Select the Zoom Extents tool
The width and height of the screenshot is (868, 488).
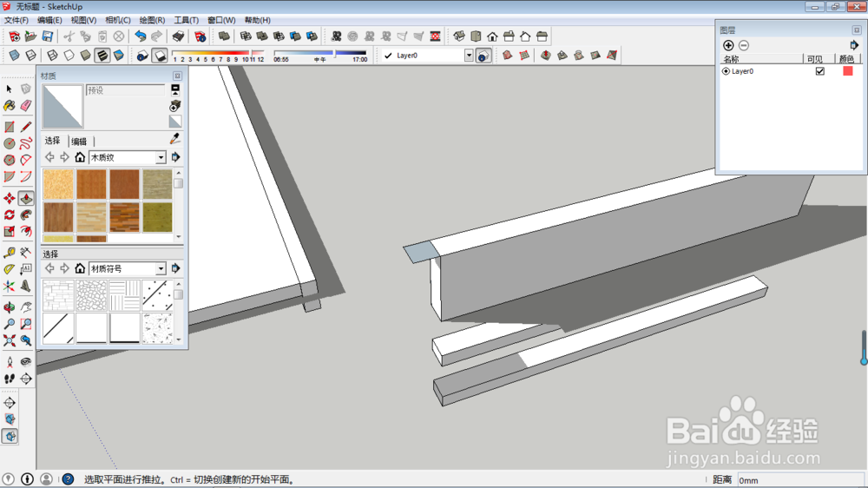(9, 340)
